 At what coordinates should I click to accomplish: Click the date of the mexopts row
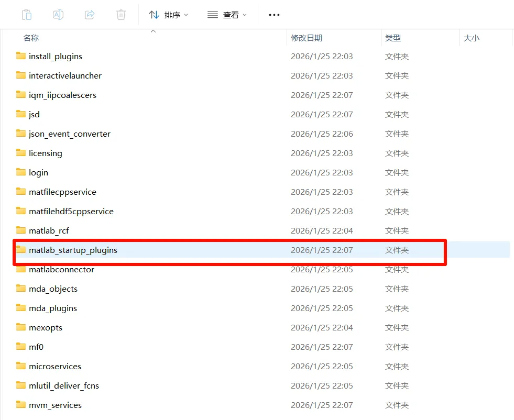click(322, 328)
